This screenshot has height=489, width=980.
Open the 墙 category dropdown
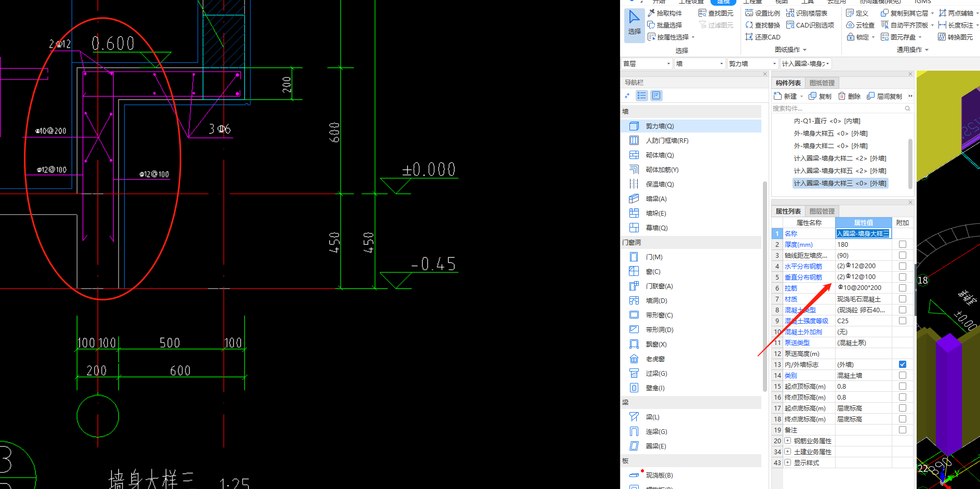(700, 63)
